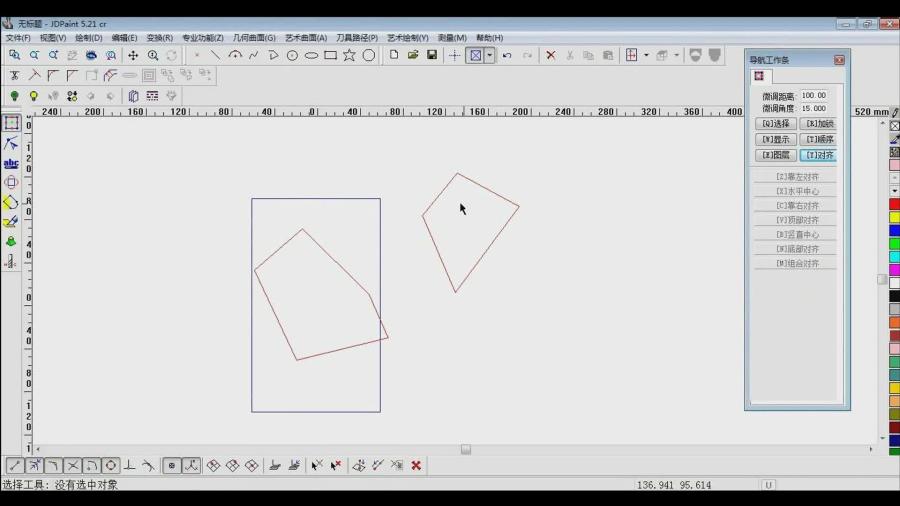Open the dropdown arrow beside the boxed-X view button

pyautogui.click(x=489, y=56)
